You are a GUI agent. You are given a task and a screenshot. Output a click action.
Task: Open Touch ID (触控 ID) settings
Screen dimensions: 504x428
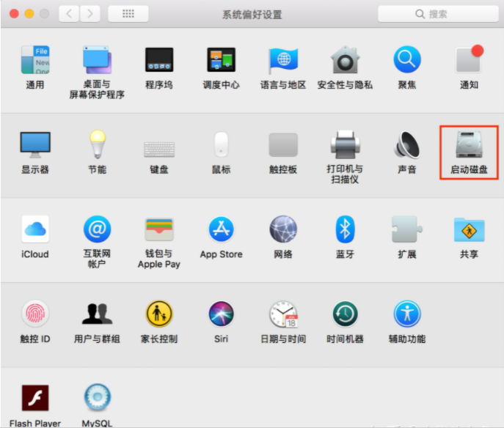click(35, 314)
